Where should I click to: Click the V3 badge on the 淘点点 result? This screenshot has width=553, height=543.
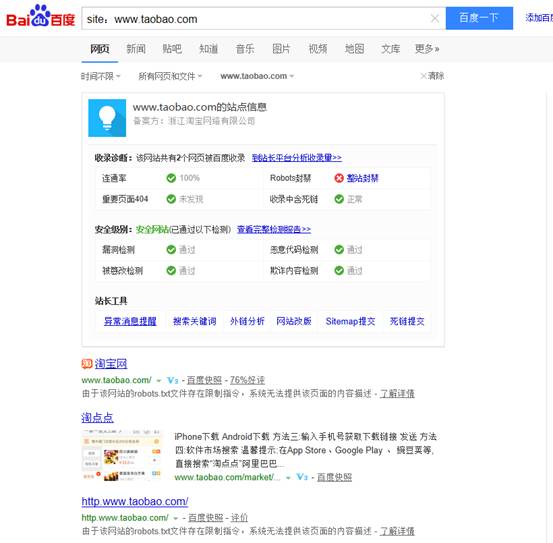tap(302, 477)
